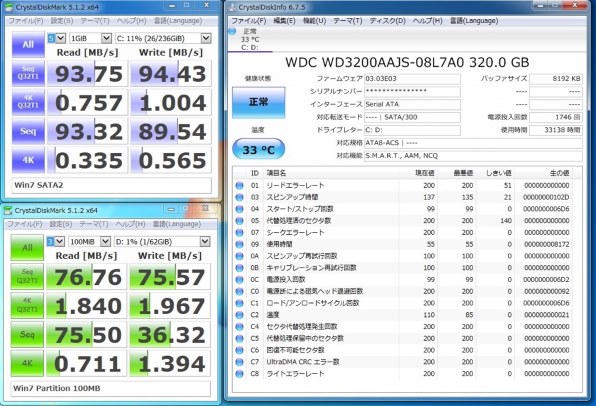The width and height of the screenshot is (596, 406).
Task: Open test size dropdown showing 100MiB
Action: click(x=89, y=241)
